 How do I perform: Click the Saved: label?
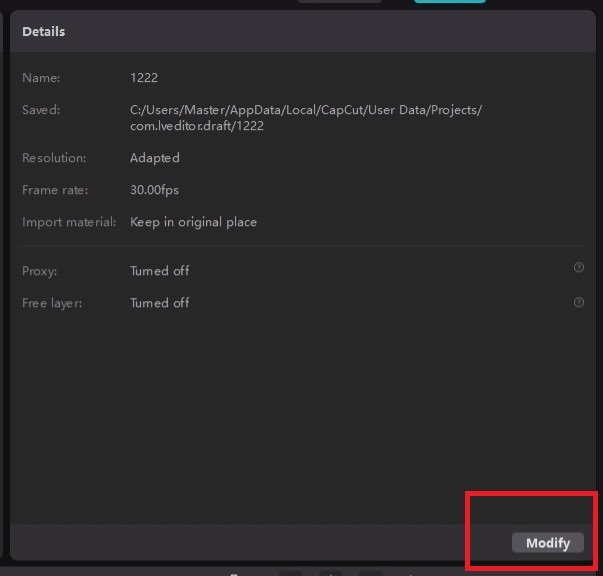(41, 110)
